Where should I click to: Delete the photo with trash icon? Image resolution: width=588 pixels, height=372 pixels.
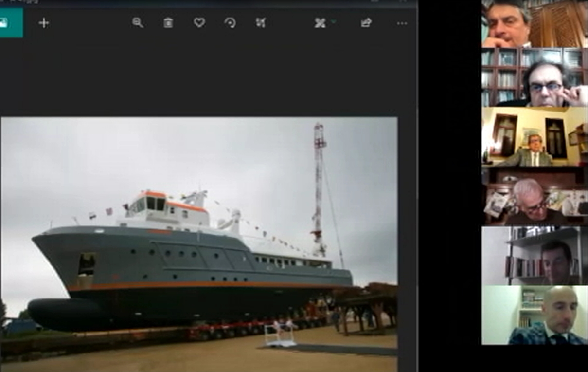click(x=168, y=23)
